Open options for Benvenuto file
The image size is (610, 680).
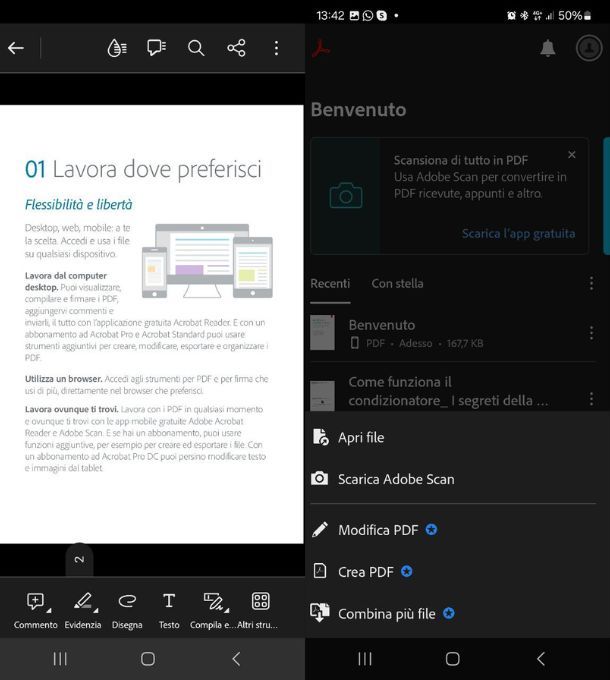click(x=591, y=333)
